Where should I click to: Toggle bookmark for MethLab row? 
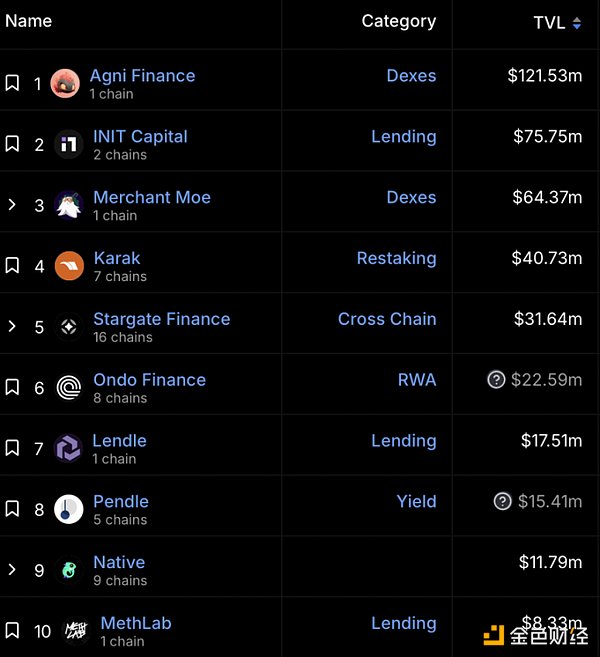point(12,630)
